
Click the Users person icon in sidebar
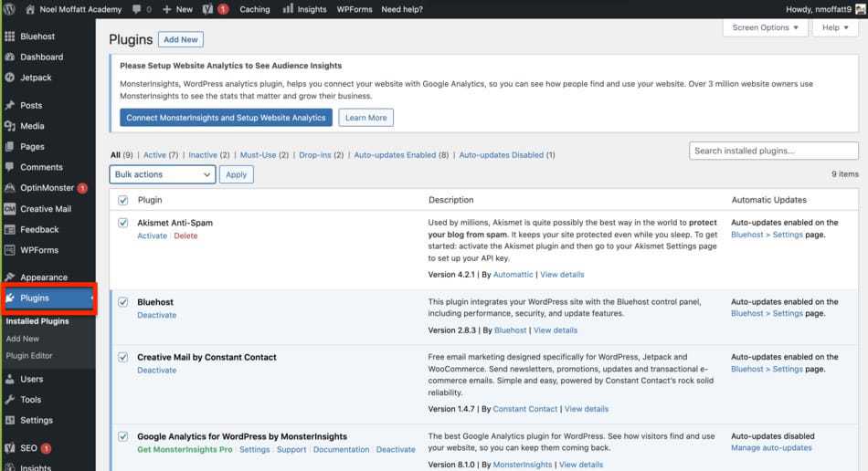coord(9,379)
